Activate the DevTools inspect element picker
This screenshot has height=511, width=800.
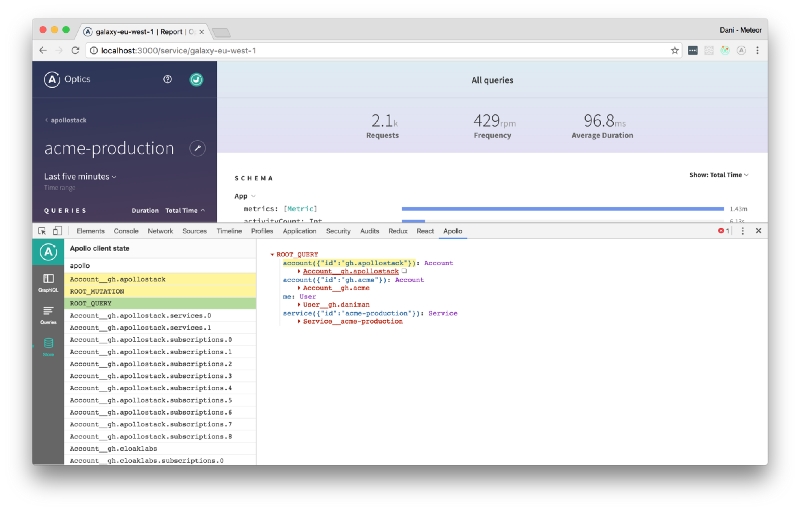tap(42, 231)
